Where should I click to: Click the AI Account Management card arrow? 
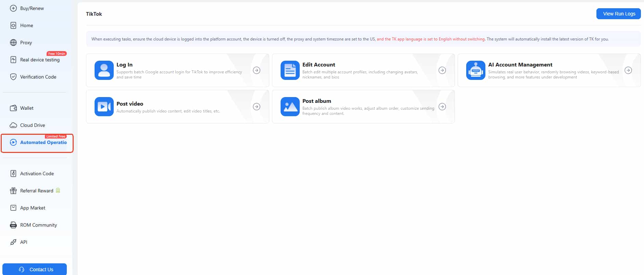pyautogui.click(x=628, y=70)
